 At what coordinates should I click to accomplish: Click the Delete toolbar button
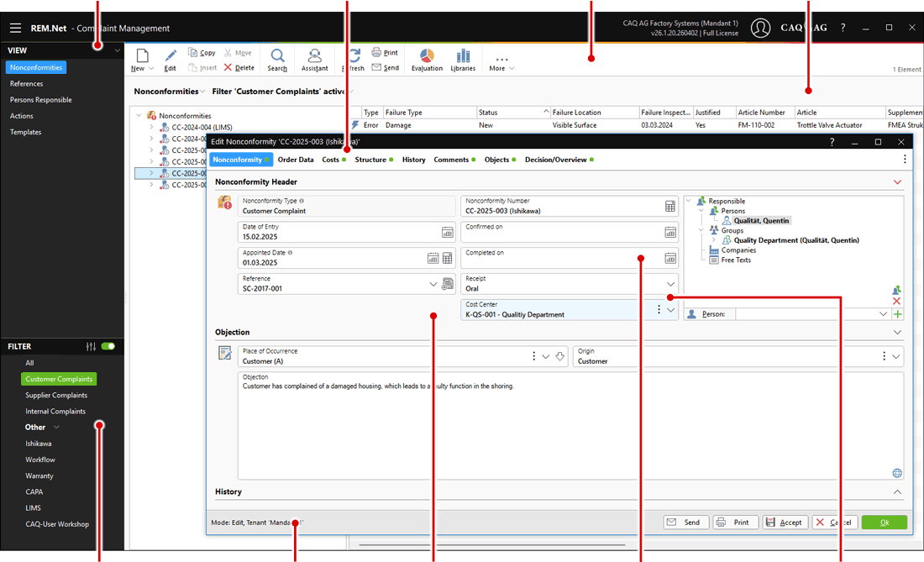(x=239, y=68)
